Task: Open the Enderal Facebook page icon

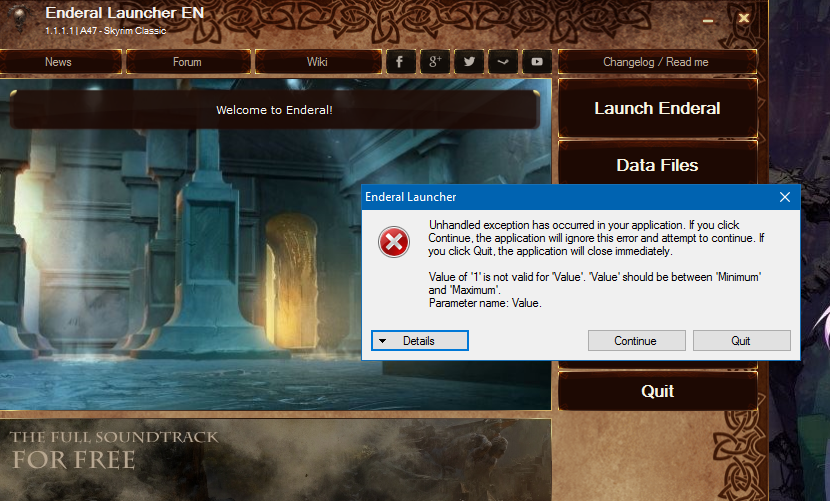Action: 400,62
